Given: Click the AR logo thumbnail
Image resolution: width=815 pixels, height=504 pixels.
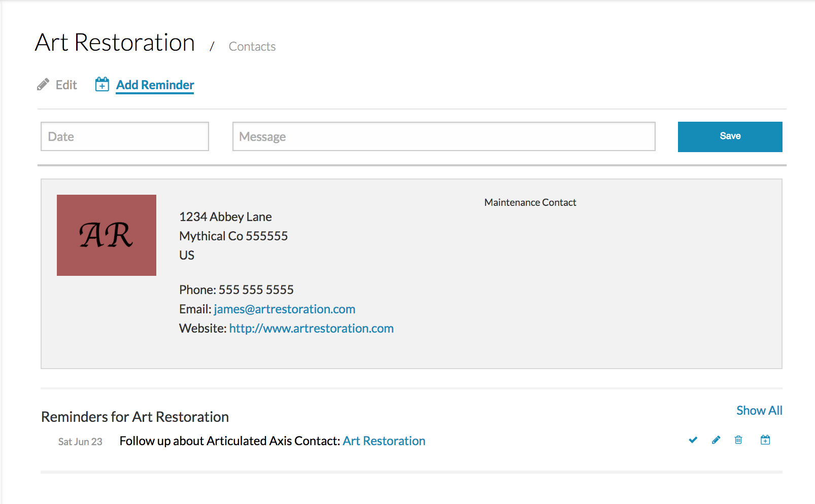Looking at the screenshot, I should [x=106, y=235].
